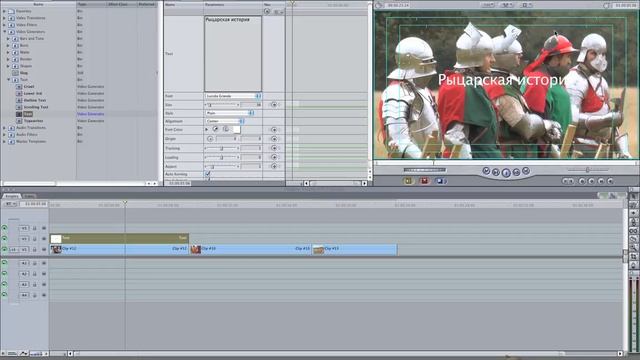The height and width of the screenshot is (360, 640).
Task: Toggle audibility of audio track A4
Action: pyautogui.click(x=4, y=295)
